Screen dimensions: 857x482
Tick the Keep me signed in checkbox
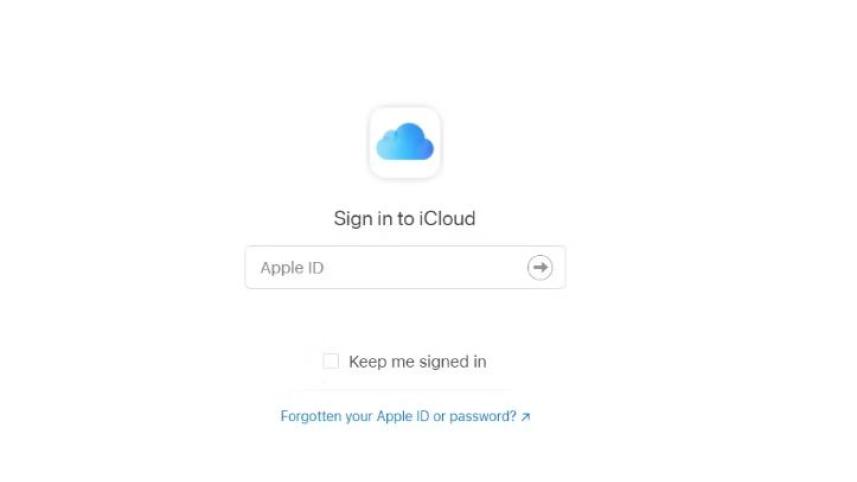(331, 361)
